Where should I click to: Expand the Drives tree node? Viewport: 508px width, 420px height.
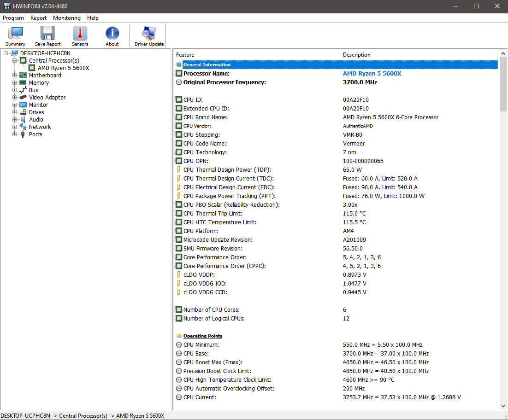pyautogui.click(x=14, y=112)
